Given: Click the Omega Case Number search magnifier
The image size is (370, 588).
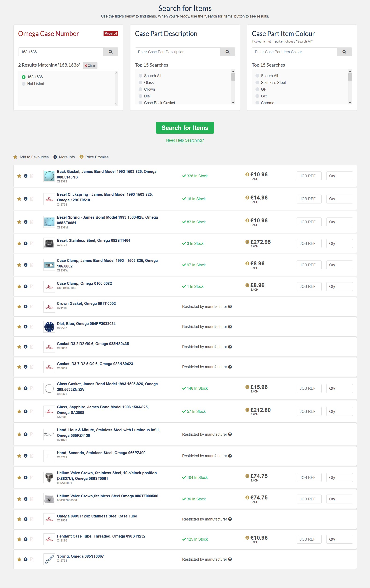Looking at the screenshot, I should point(111,52).
